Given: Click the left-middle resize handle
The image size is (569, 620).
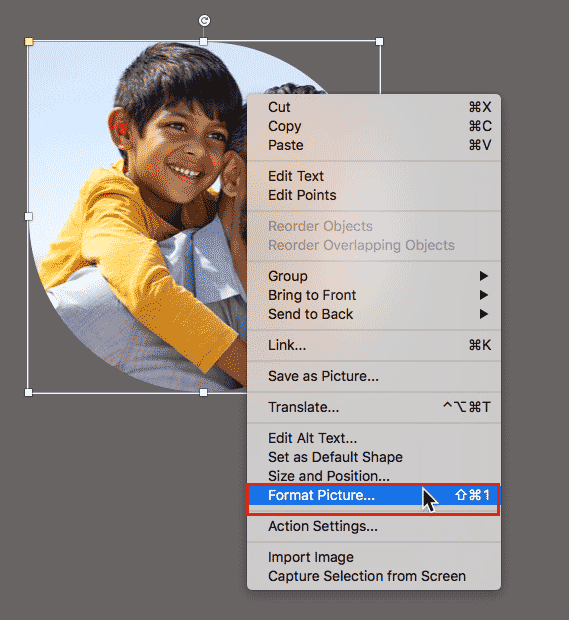Looking at the screenshot, I should pyautogui.click(x=28, y=217).
